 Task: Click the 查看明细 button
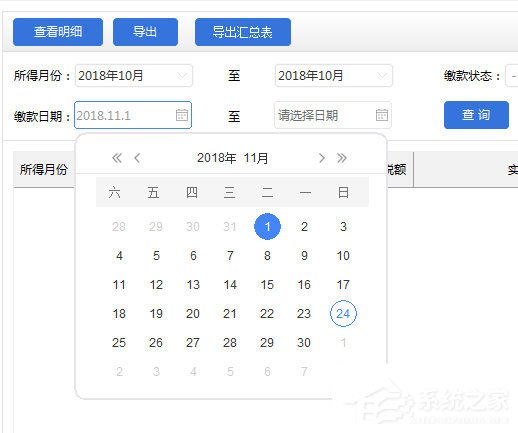coord(58,32)
